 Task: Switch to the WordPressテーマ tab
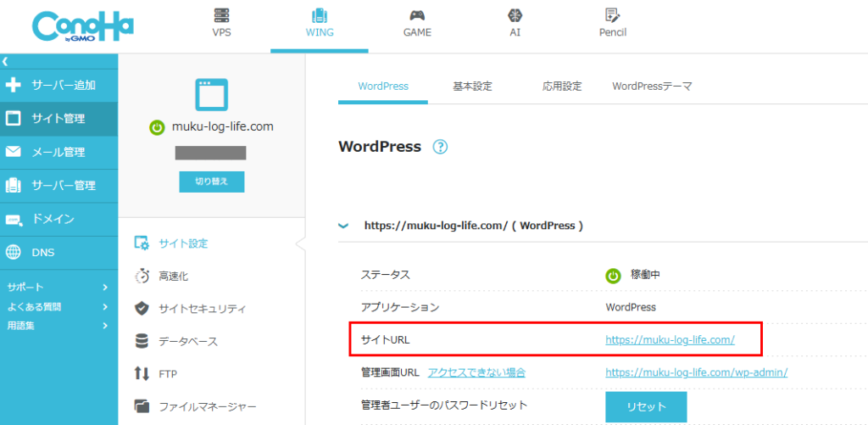pos(652,87)
